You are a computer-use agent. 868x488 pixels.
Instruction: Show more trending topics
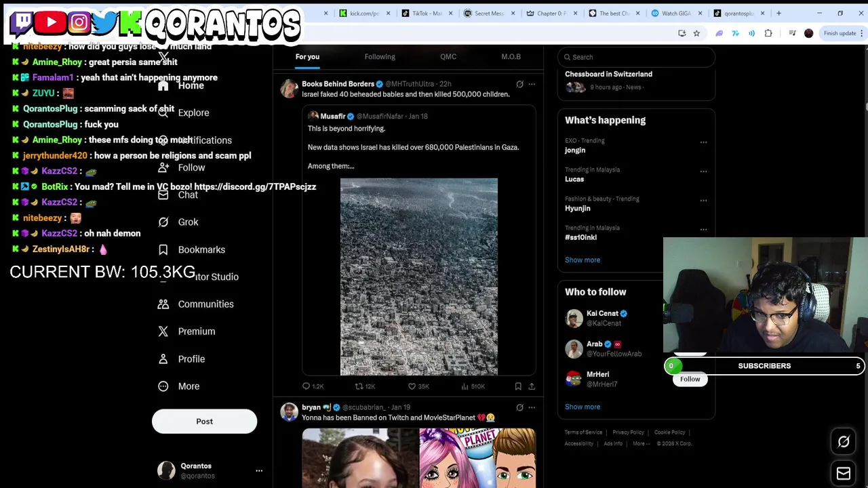(x=583, y=260)
